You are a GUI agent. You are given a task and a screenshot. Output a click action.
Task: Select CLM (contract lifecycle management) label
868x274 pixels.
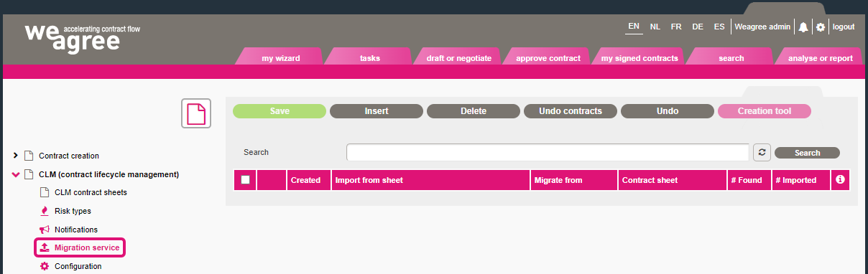(108, 174)
